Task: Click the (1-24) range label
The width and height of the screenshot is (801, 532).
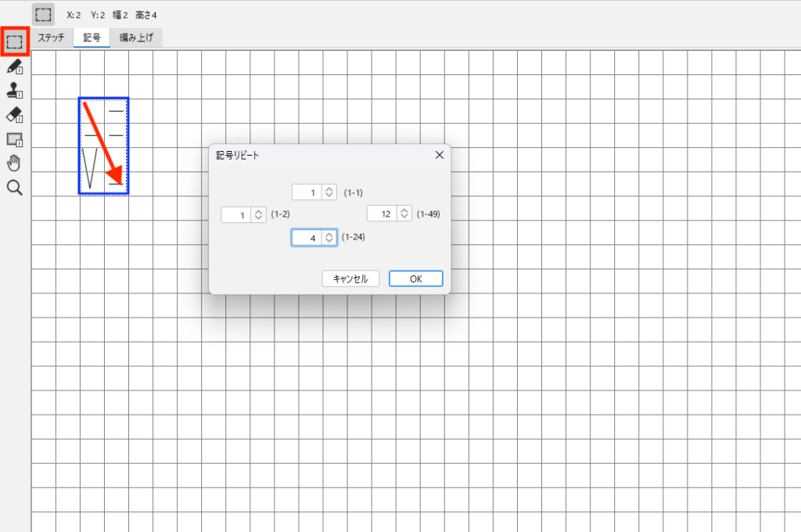Action: point(353,237)
